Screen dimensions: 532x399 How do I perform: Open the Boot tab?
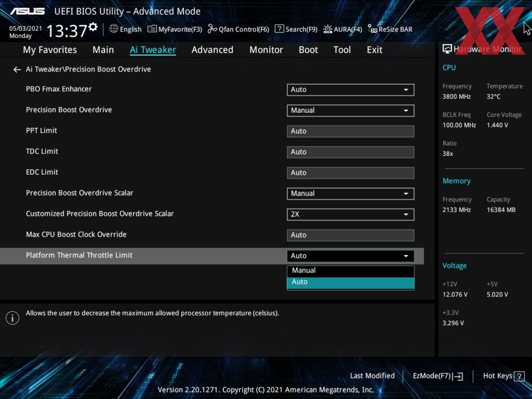click(x=308, y=50)
